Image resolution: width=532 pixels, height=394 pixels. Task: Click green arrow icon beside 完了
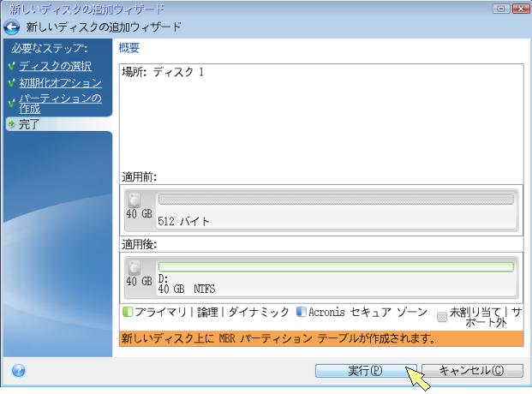point(12,124)
